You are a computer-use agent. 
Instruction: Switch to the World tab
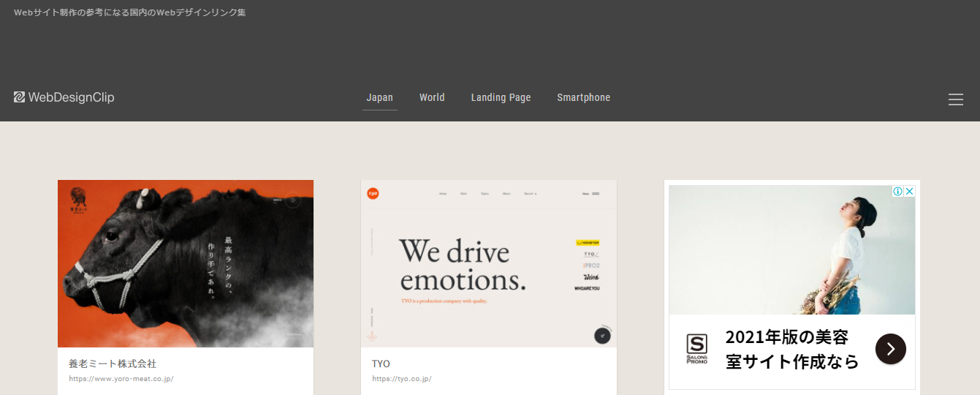[x=432, y=97]
